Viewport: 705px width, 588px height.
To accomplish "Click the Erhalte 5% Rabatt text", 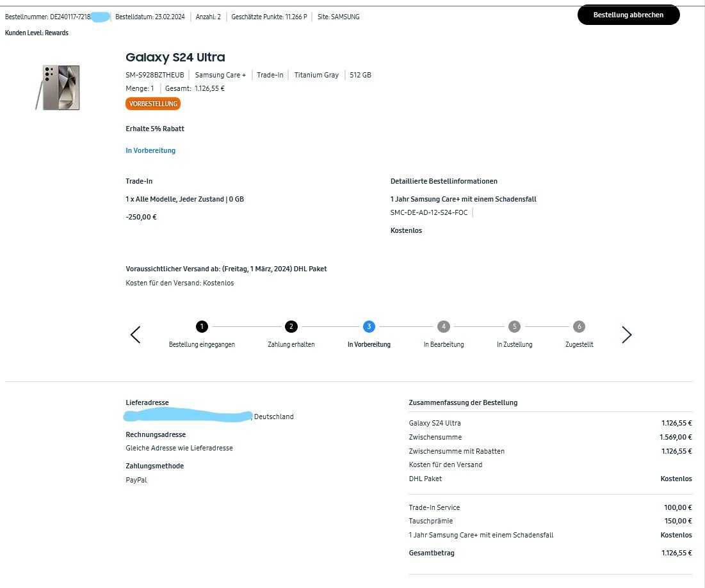I will coord(155,129).
